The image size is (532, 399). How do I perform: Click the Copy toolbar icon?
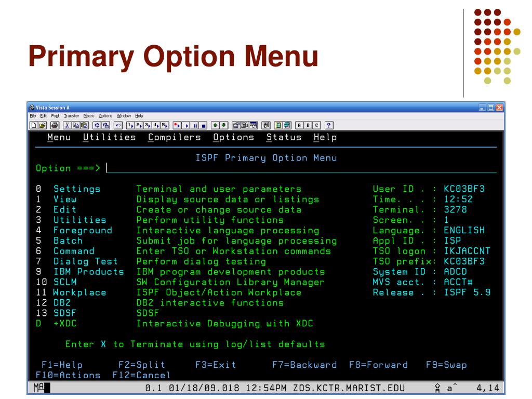coord(76,126)
